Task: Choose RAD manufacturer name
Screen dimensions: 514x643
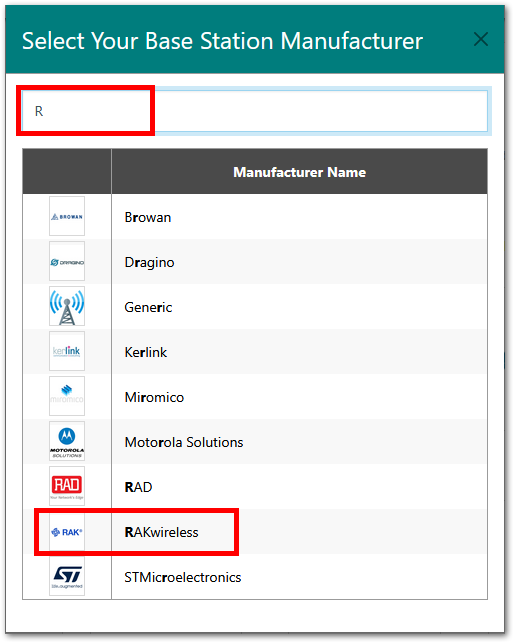Action: coord(138,487)
